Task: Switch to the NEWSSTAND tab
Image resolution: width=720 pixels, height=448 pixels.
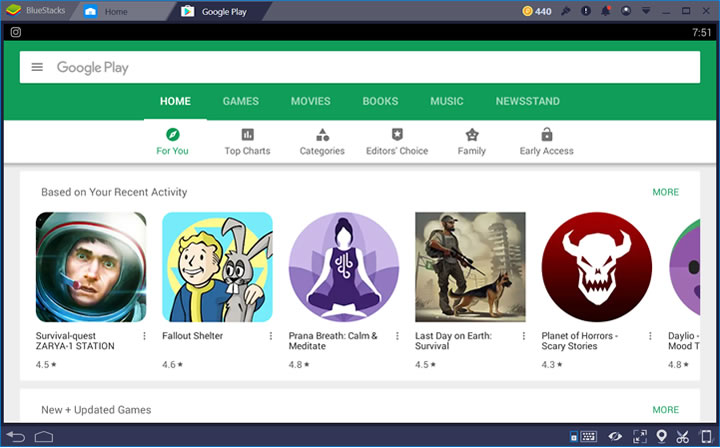Action: 528,101
